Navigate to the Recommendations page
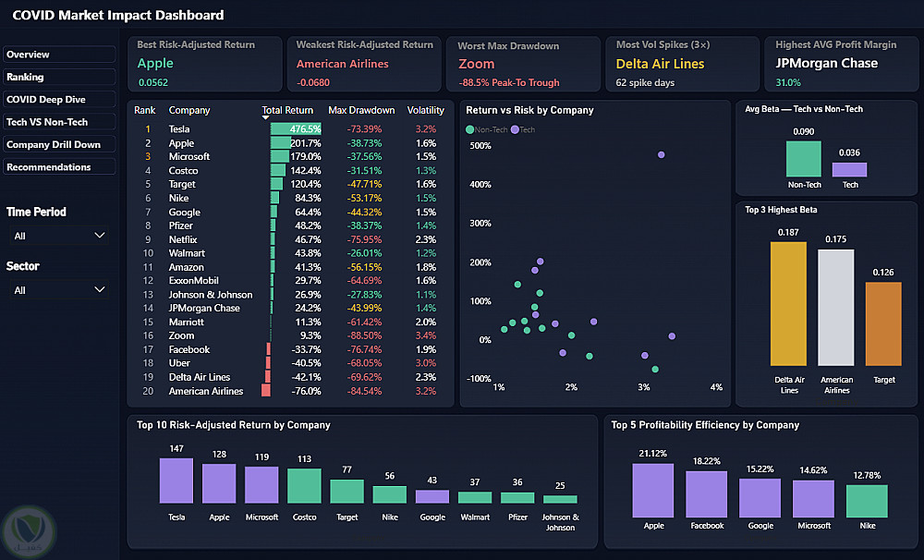Image resolution: width=924 pixels, height=560 pixels. pyautogui.click(x=59, y=167)
